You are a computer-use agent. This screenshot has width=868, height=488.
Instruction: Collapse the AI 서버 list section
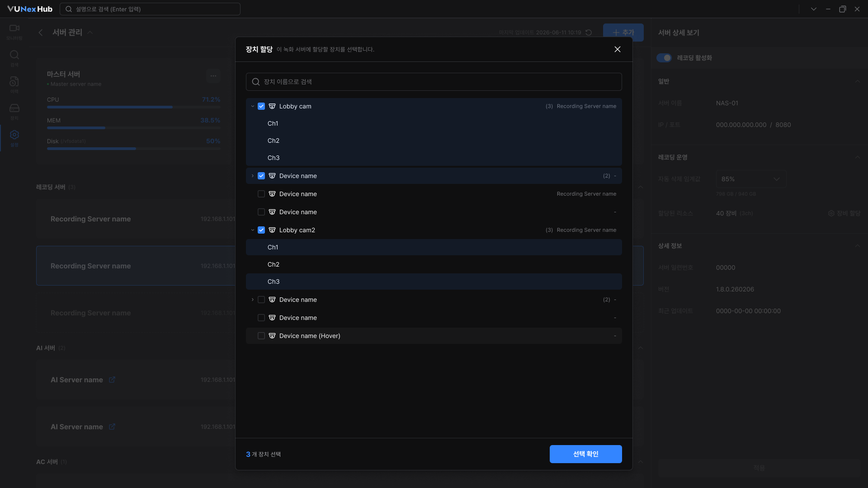tap(641, 348)
